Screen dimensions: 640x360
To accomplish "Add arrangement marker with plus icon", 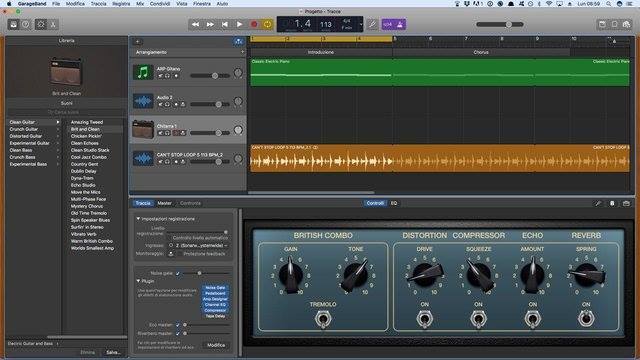I will click(242, 52).
